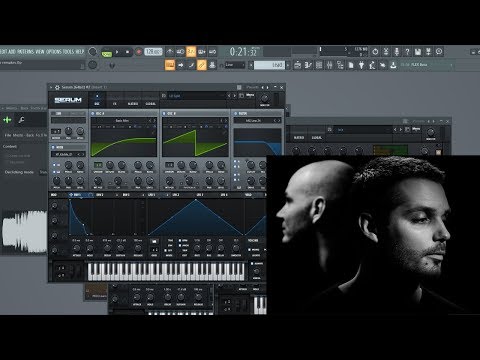Open the Channel rack view icon

(319, 65)
